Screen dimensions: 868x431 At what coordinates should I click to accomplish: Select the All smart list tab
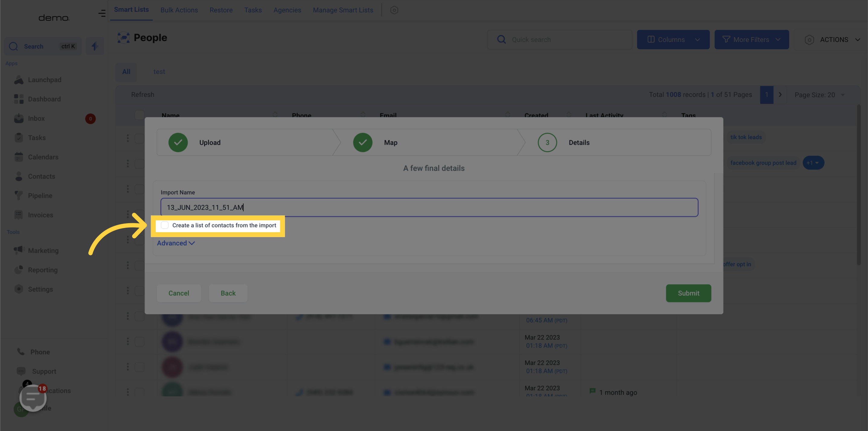(x=126, y=72)
